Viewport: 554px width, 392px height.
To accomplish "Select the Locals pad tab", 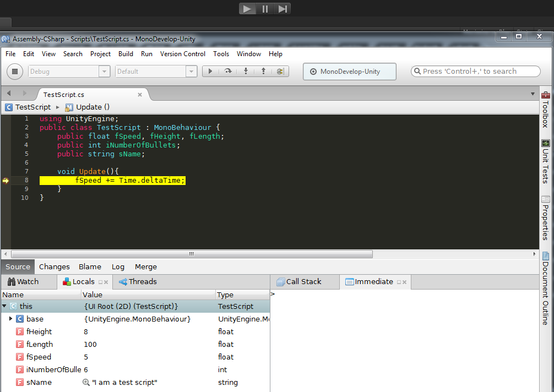I will pos(78,281).
